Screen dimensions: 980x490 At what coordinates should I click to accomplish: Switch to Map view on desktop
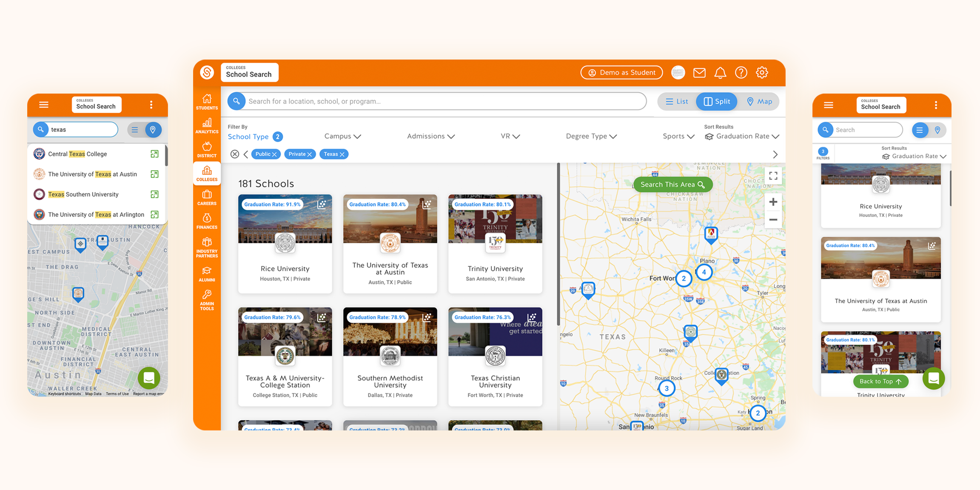759,102
